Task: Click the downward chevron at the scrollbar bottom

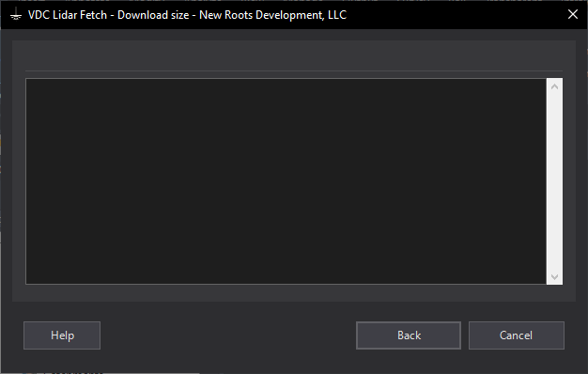Action: pyautogui.click(x=554, y=277)
